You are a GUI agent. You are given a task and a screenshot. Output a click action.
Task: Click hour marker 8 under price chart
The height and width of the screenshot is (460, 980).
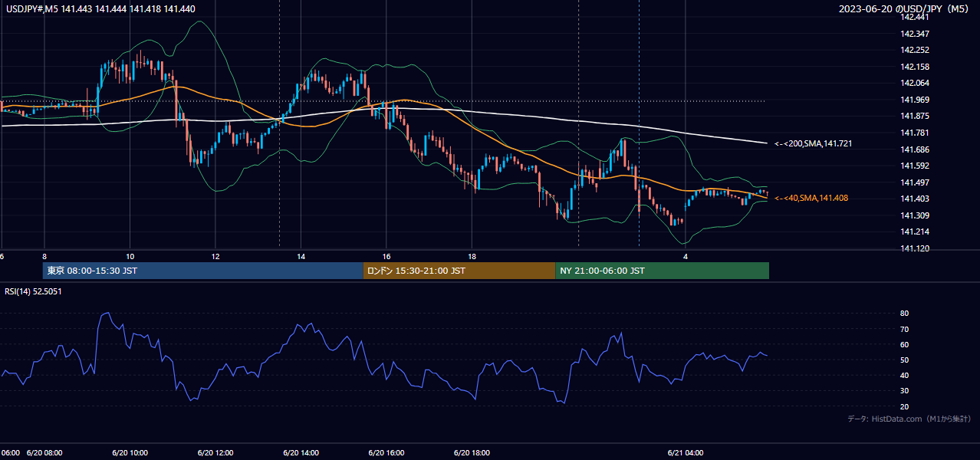(44, 256)
